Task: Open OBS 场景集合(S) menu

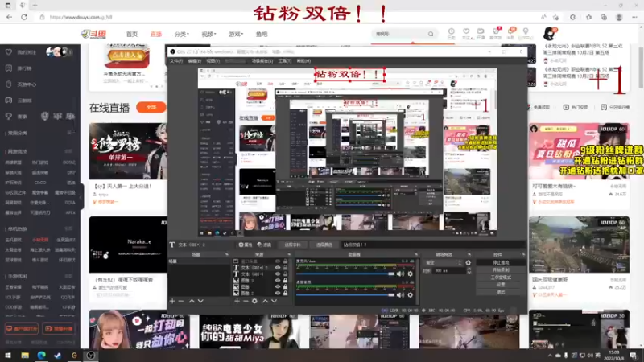Action: pyautogui.click(x=262, y=61)
